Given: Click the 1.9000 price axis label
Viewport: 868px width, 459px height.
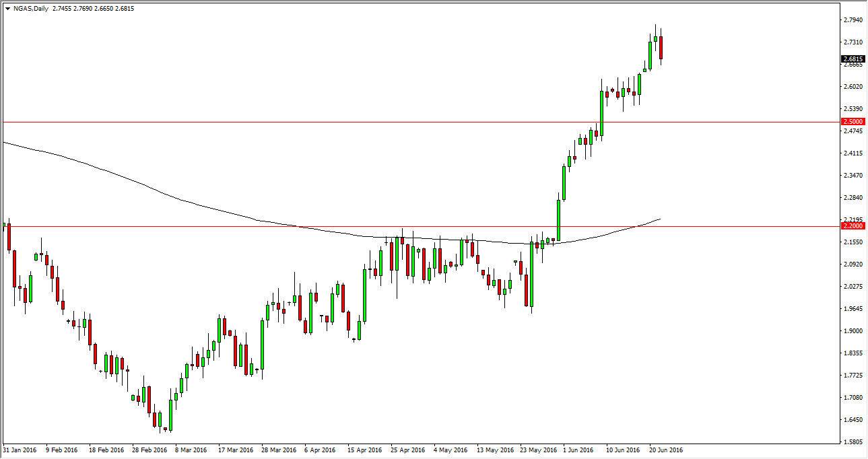Looking at the screenshot, I should [852, 331].
